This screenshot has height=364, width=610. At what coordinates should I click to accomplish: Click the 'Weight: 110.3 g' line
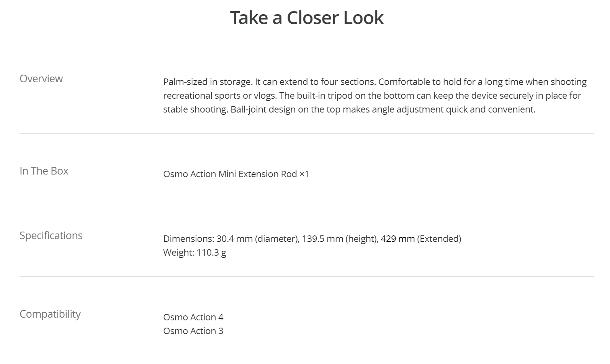click(x=195, y=253)
